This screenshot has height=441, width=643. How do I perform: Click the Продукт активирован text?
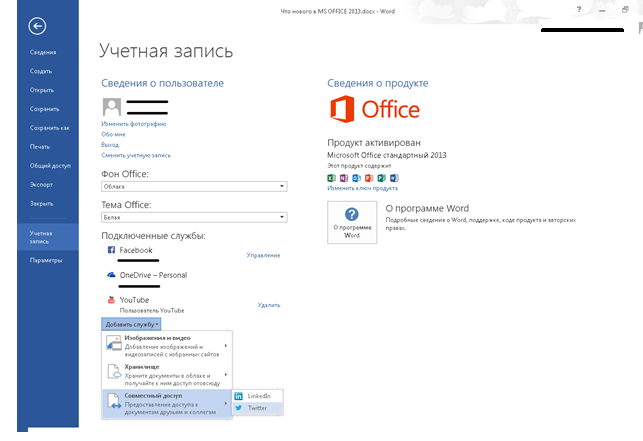pyautogui.click(x=374, y=143)
